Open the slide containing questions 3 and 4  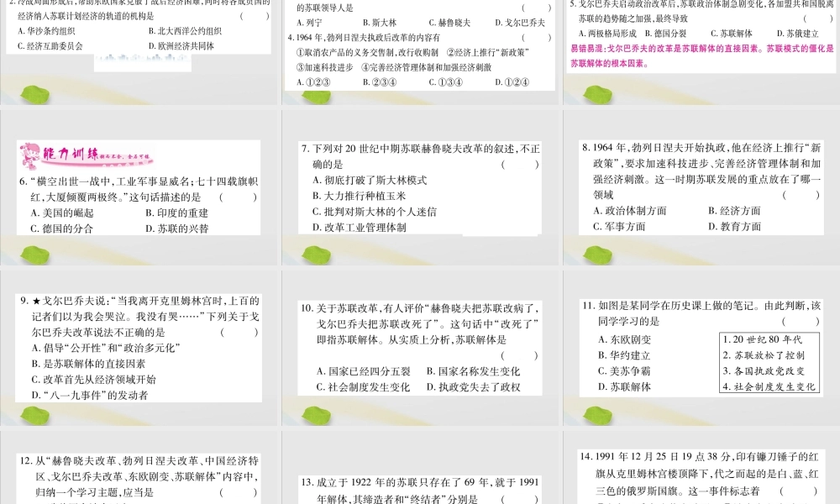[421, 52]
